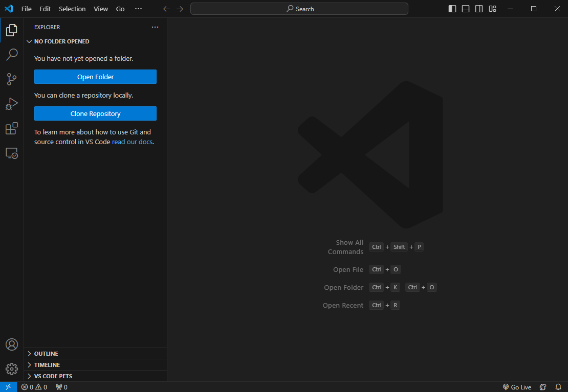Click the Open File shortcut hint text

348,270
